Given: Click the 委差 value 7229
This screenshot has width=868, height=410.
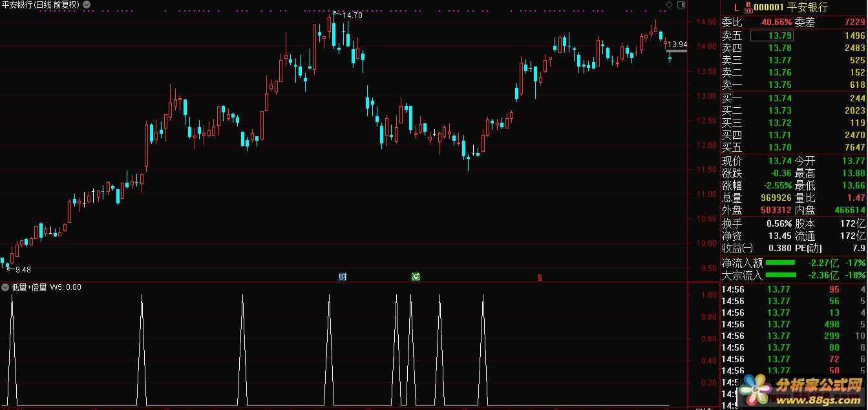Looking at the screenshot, I should pos(854,22).
